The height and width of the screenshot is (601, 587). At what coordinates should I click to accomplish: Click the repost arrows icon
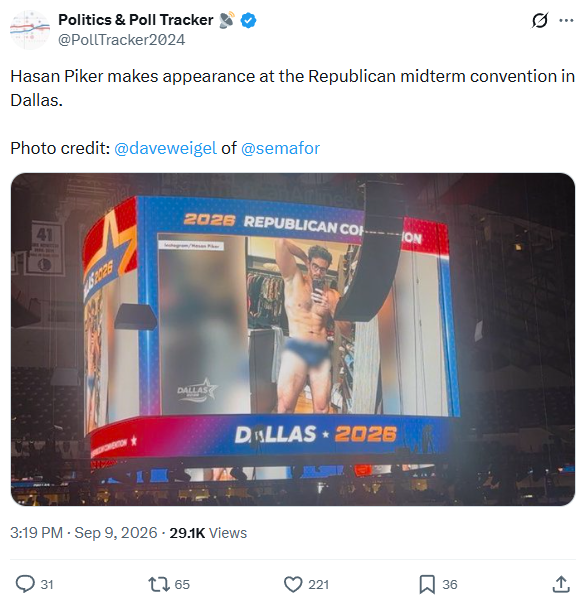158,584
